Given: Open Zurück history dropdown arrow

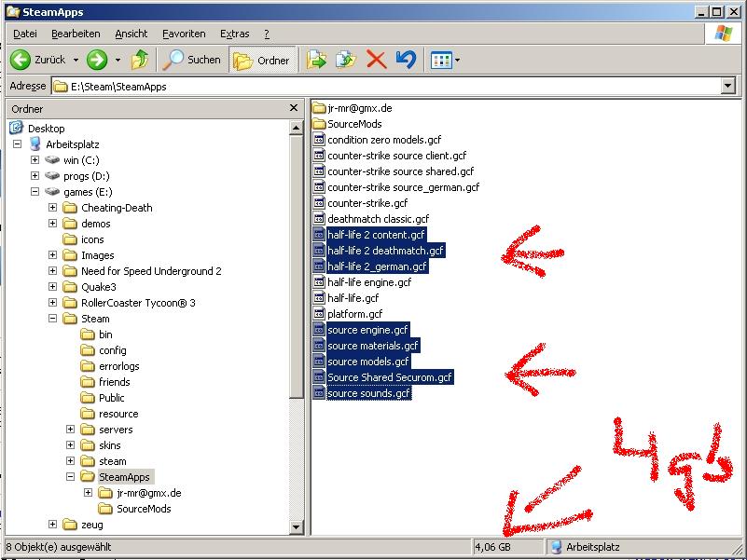Looking at the screenshot, I should (76, 60).
